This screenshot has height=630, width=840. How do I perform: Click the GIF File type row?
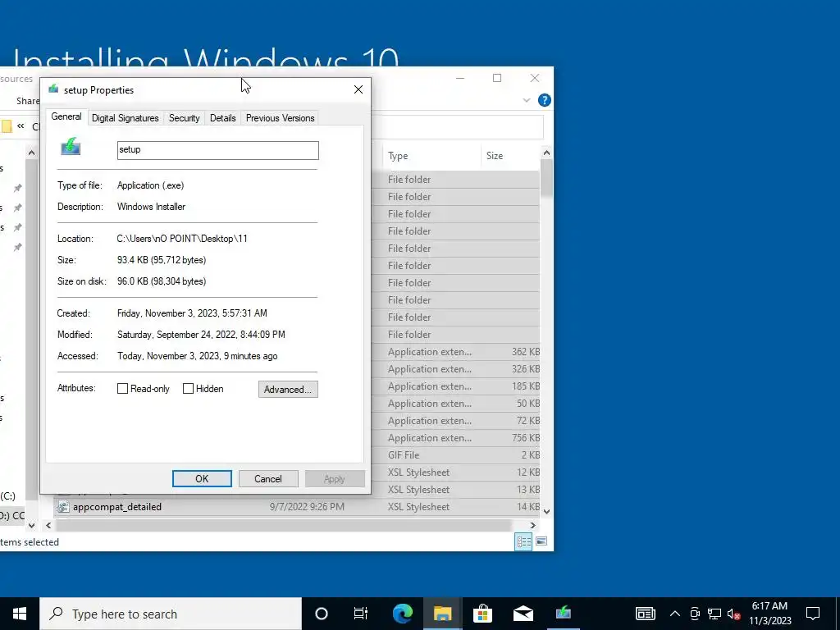455,455
